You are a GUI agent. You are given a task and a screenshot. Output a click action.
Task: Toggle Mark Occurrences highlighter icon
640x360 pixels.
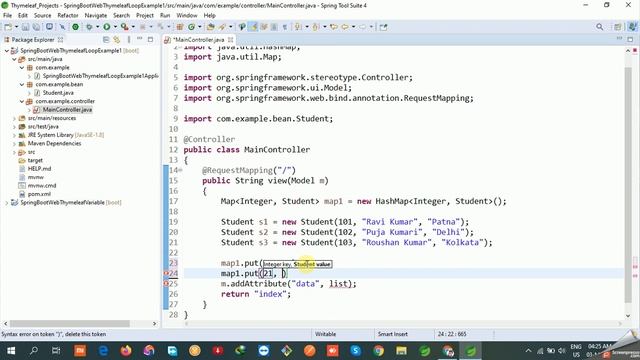[x=253, y=27]
